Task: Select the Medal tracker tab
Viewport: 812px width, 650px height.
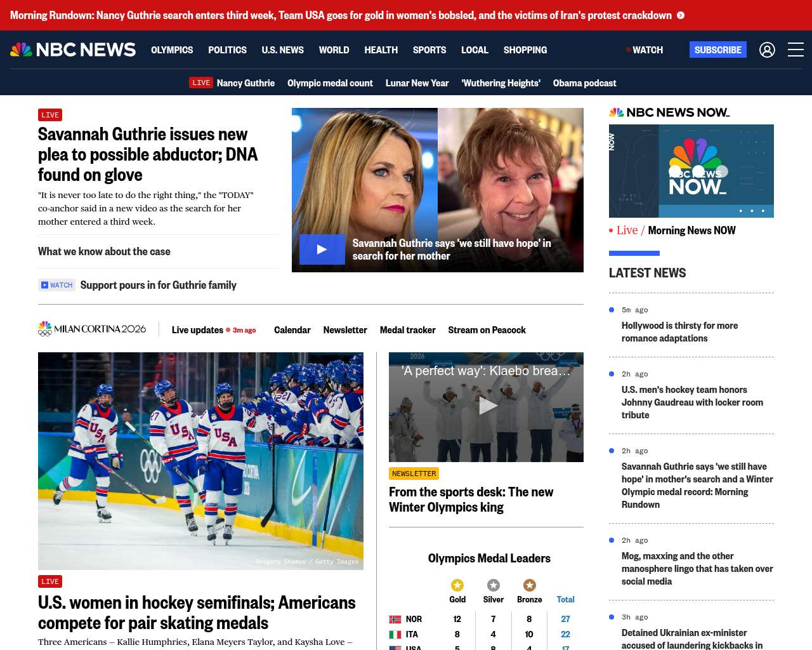Action: click(x=407, y=330)
